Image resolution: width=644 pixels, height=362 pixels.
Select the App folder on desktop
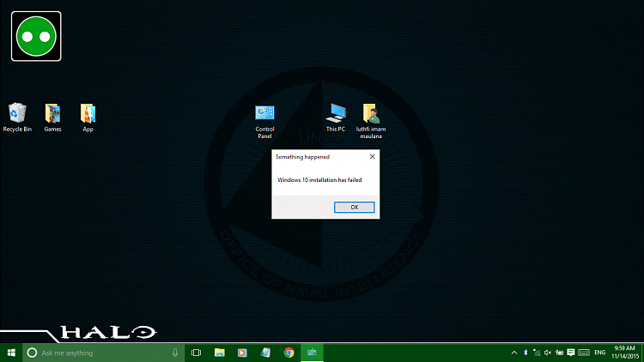click(88, 118)
